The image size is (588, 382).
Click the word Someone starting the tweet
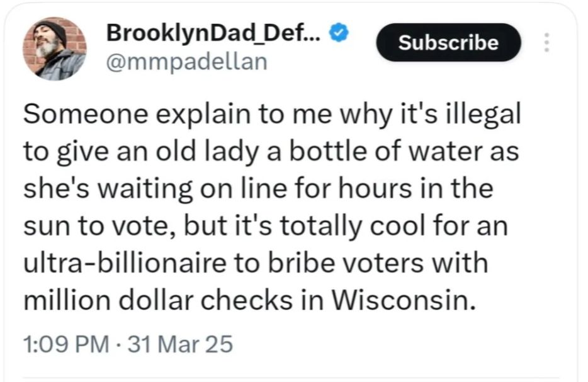click(86, 113)
